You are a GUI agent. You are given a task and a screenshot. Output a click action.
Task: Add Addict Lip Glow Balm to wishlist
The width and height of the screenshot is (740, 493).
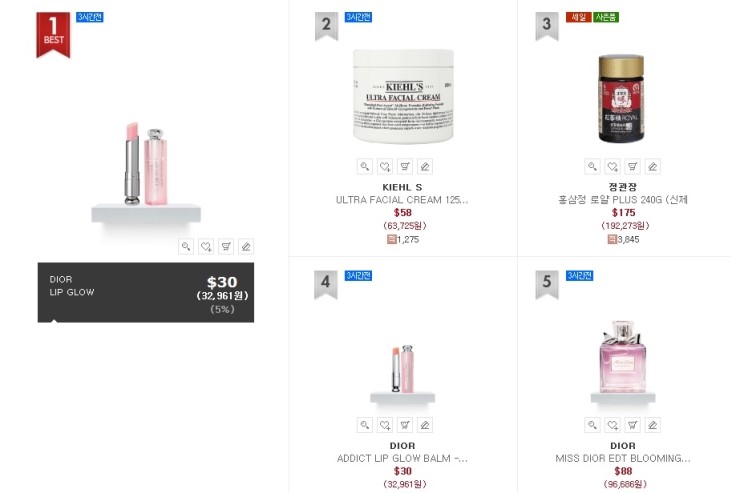click(385, 425)
